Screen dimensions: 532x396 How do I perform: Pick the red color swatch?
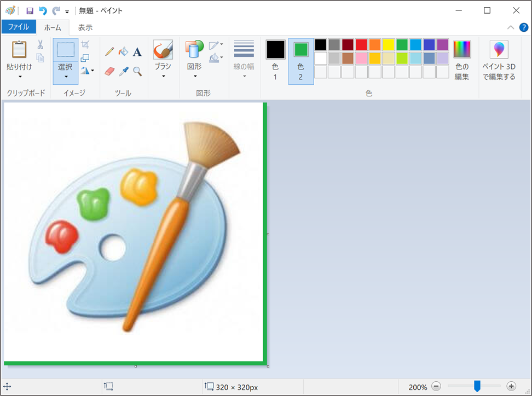pos(361,45)
